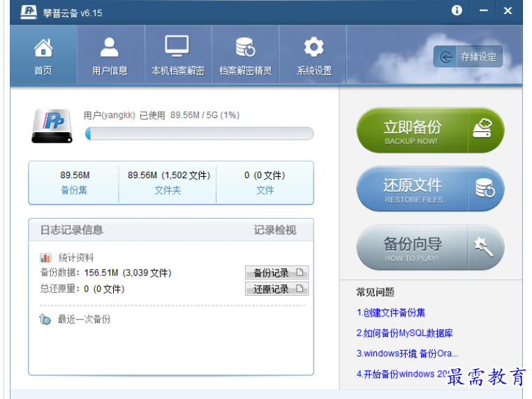532x399 pixels.
Task: Open FAQ 2.如何备份MySQL数据库
Action: (x=404, y=333)
